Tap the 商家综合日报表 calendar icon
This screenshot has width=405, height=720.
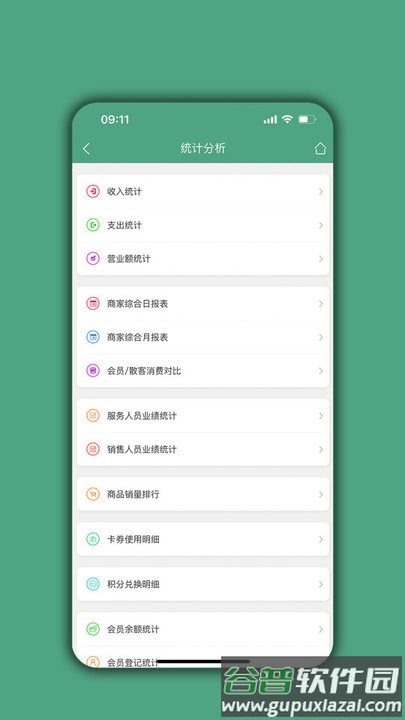(93, 304)
